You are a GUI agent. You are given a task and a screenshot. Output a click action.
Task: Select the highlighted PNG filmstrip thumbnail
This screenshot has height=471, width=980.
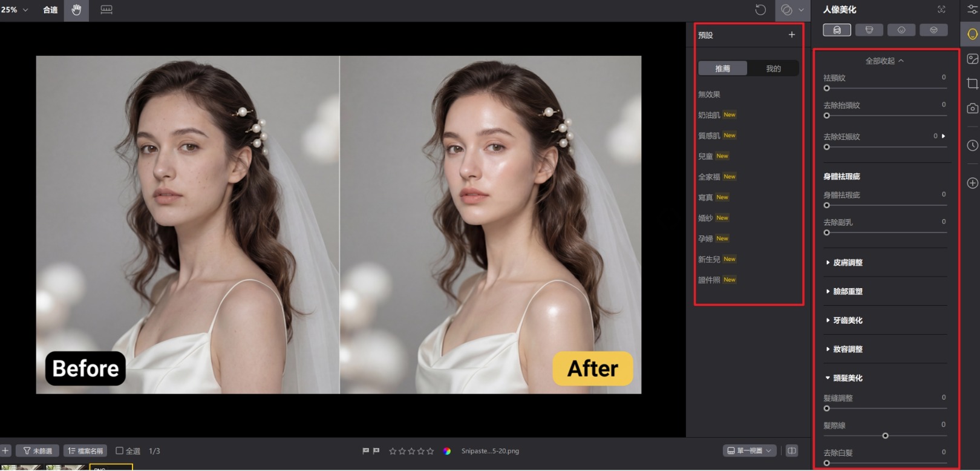tap(111, 467)
